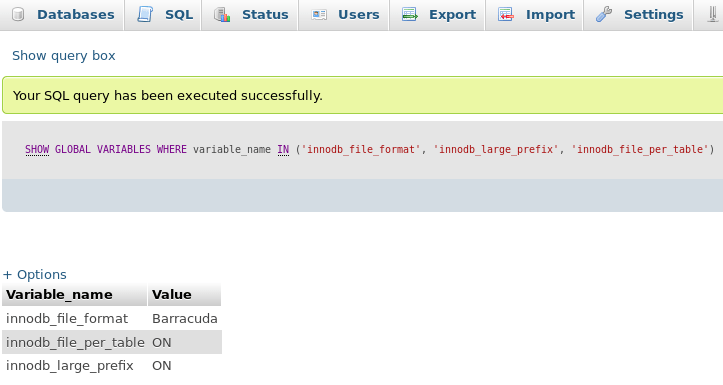Go to the Users tab
The image size is (723, 385).
344,15
